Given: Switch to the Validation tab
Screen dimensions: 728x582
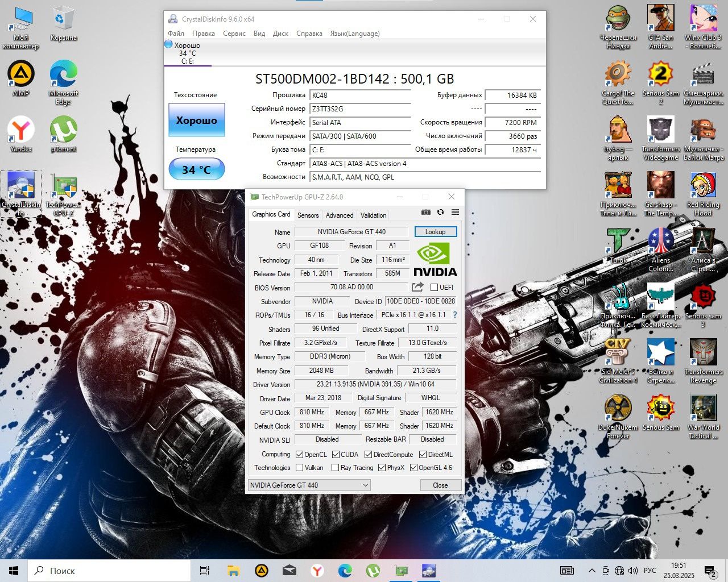Looking at the screenshot, I should click(x=373, y=215).
